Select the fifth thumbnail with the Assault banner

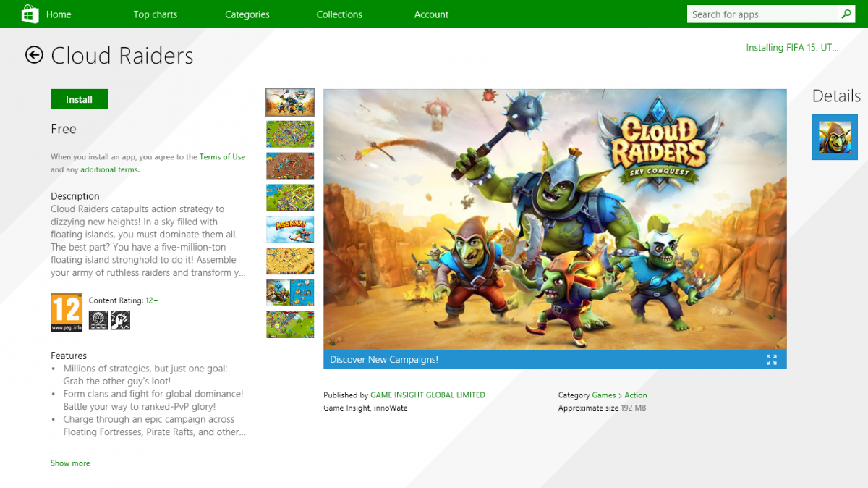pos(290,230)
